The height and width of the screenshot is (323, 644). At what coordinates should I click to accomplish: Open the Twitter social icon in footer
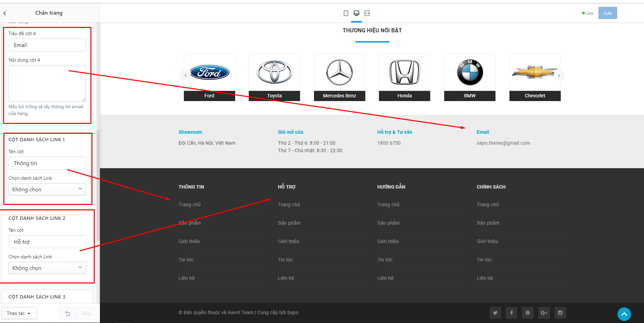(x=495, y=313)
